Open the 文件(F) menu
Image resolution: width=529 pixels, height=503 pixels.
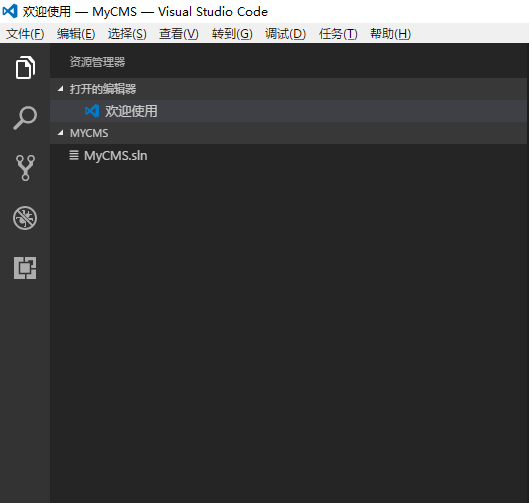click(x=25, y=34)
